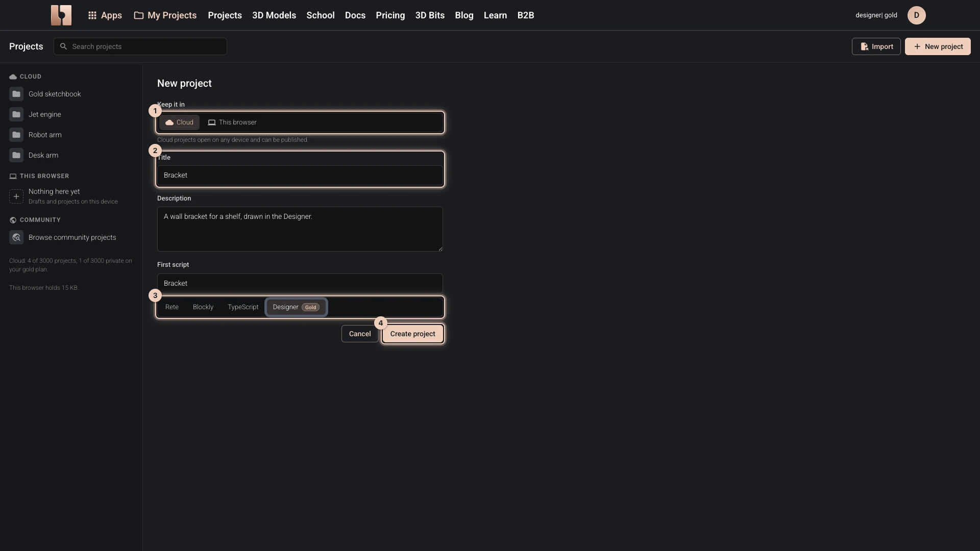Screen dimensions: 980x551
Task: Click Create project button
Action: point(412,334)
